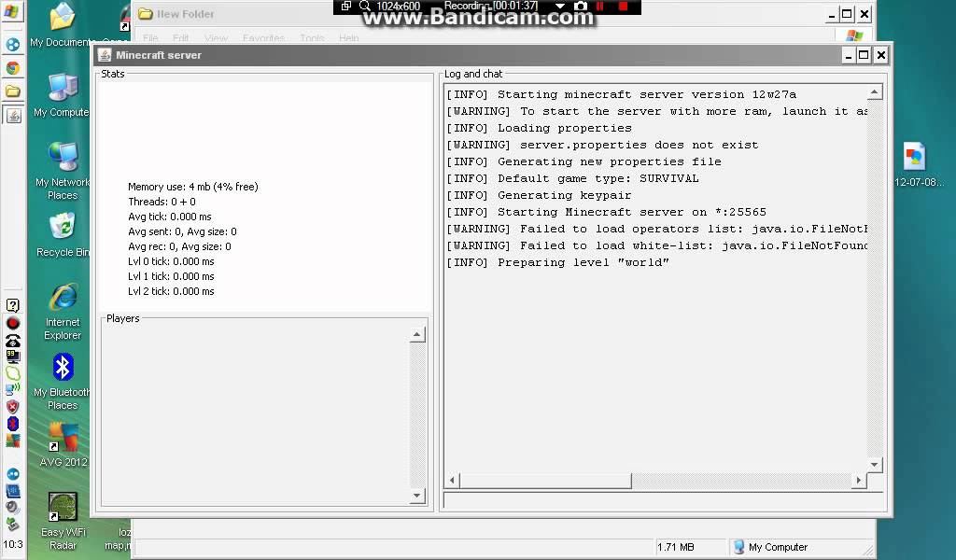
Task: Click the Players list scroll down arrow
Action: tap(417, 496)
